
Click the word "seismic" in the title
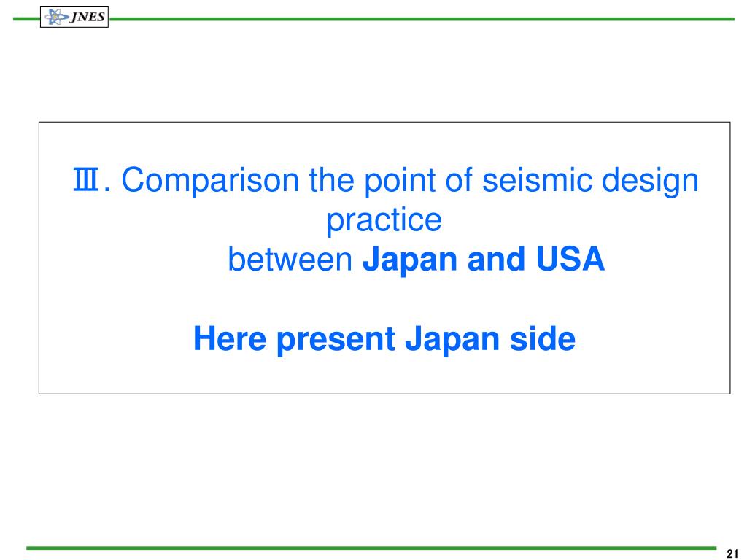[537, 180]
